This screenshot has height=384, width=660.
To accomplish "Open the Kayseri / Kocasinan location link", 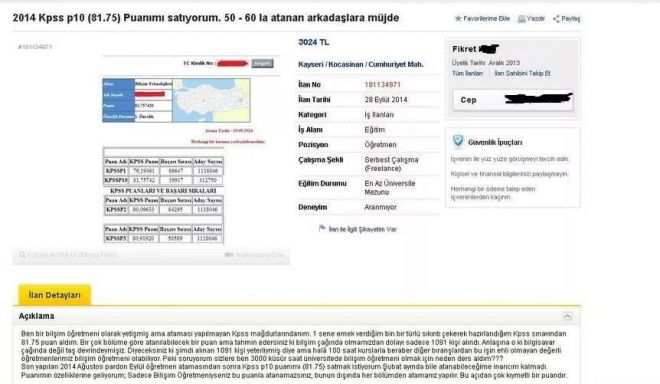I will pyautogui.click(x=361, y=64).
